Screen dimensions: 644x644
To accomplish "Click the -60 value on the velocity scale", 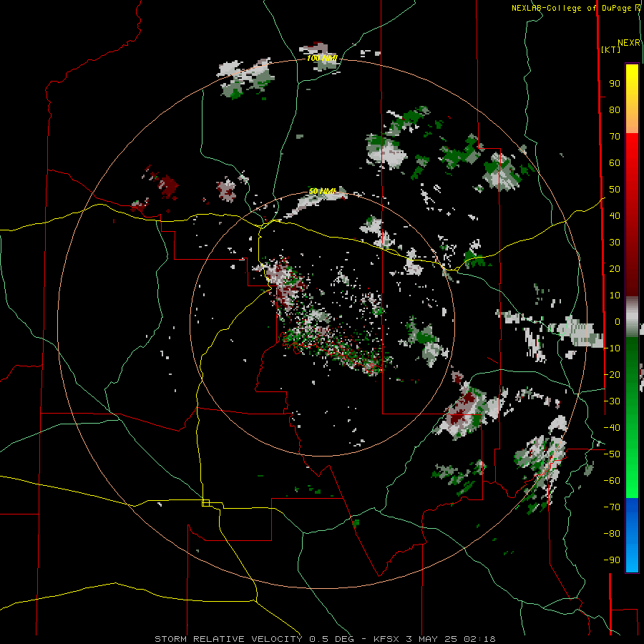I will pyautogui.click(x=612, y=481).
